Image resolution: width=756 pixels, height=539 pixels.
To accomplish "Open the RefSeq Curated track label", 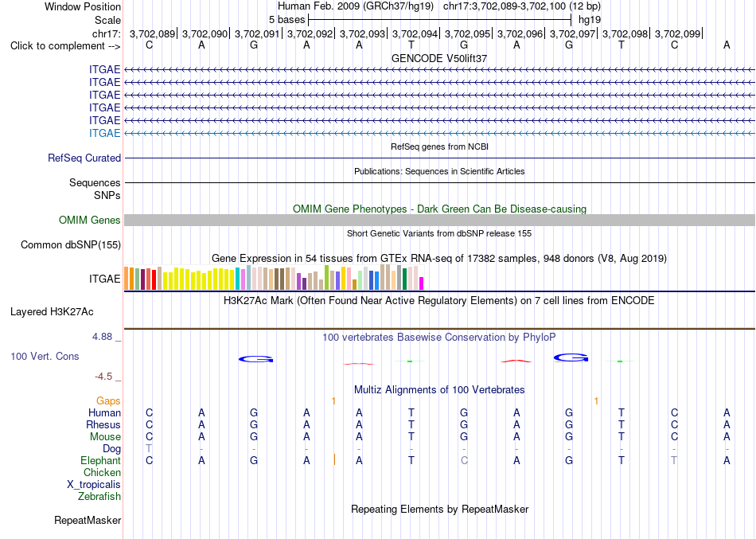I will (84, 158).
